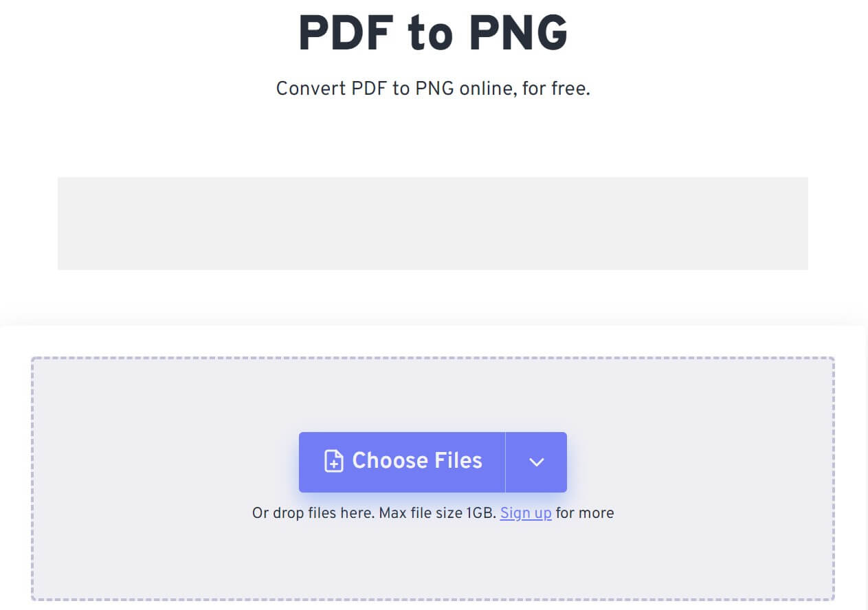Open alternate upload options via the arrow segment
This screenshot has width=868, height=610.
pos(536,462)
